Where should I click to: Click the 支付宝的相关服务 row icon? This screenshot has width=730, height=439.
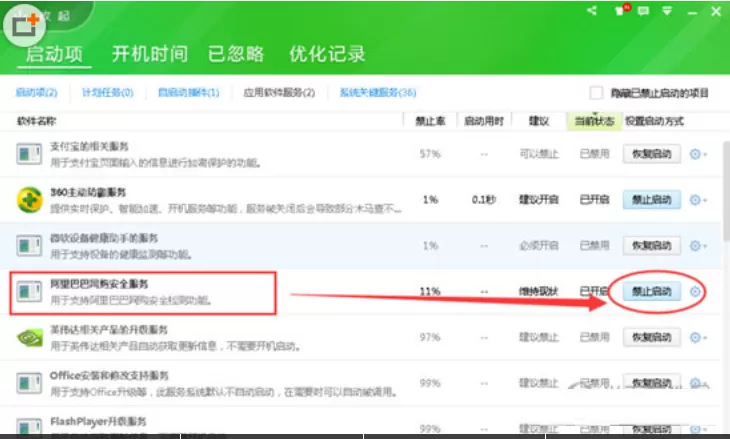(29, 154)
